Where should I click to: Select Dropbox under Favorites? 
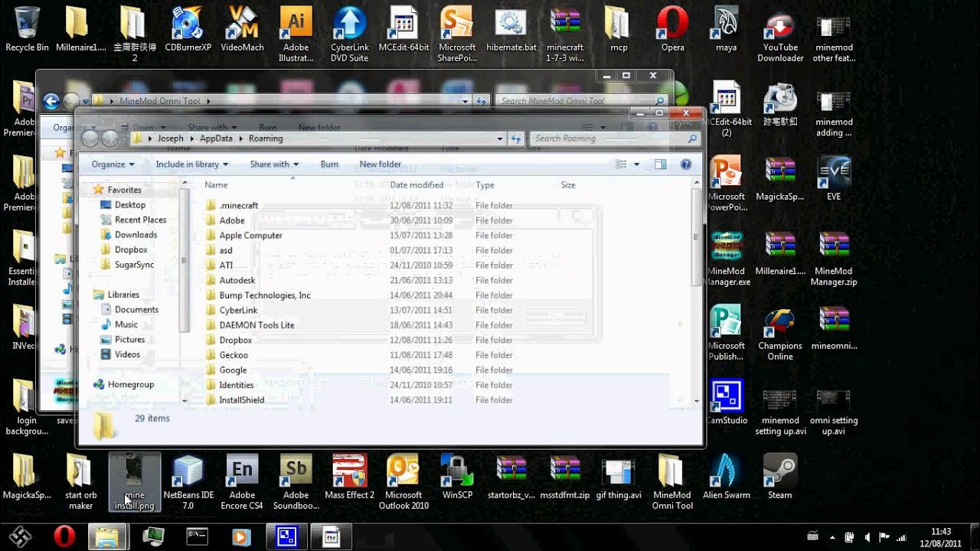[131, 249]
